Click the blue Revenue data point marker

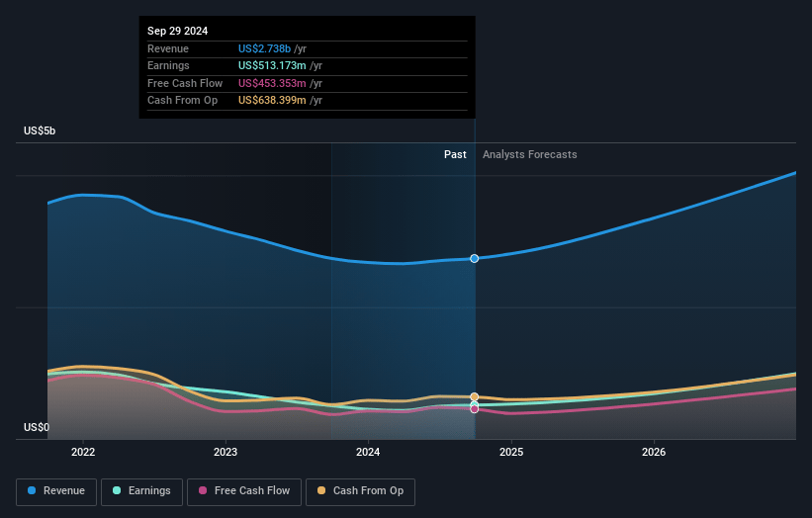pos(475,258)
